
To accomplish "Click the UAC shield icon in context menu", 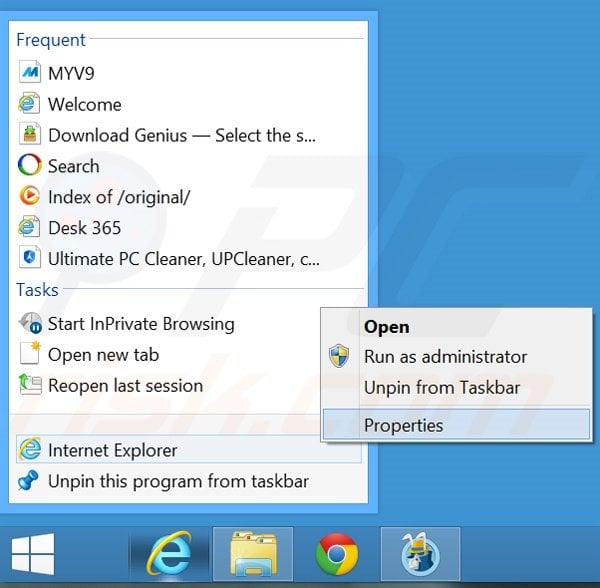I will pos(339,356).
